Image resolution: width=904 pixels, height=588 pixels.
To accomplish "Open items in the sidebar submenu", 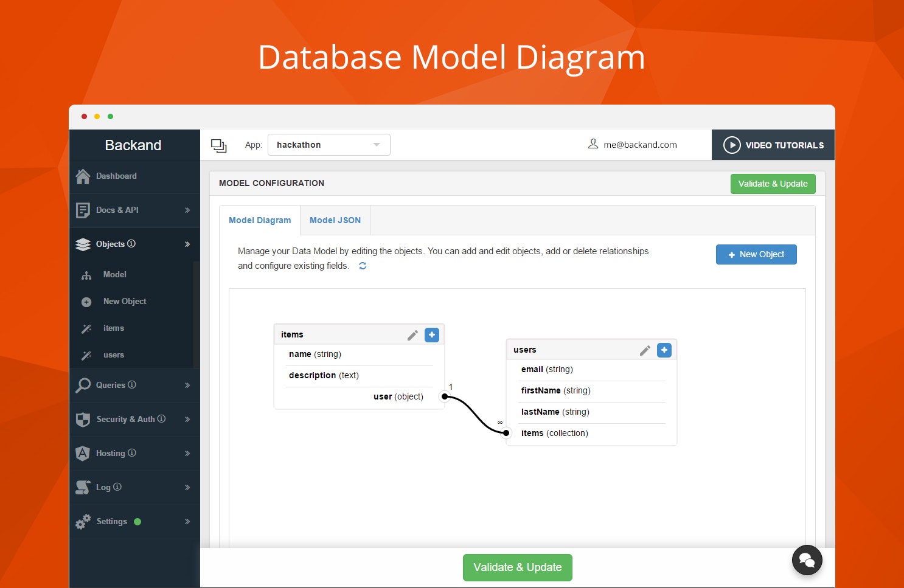I will (x=114, y=328).
